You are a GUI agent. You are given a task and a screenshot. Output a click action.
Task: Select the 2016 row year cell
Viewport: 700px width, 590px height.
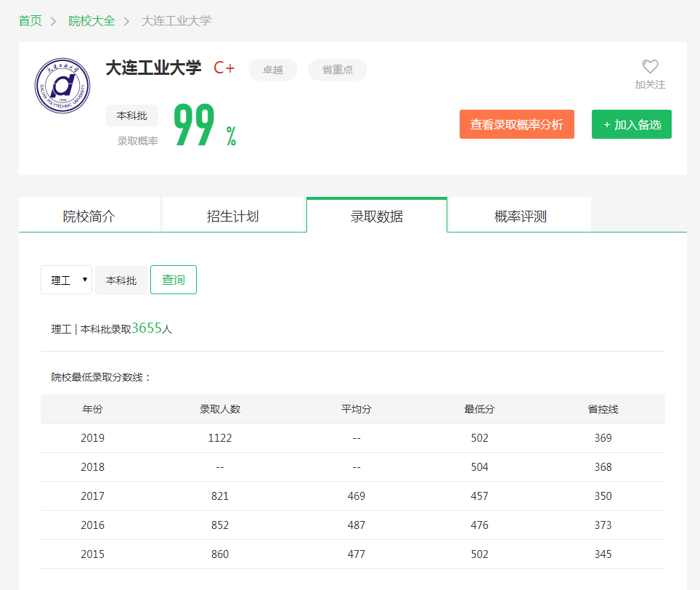click(x=92, y=525)
